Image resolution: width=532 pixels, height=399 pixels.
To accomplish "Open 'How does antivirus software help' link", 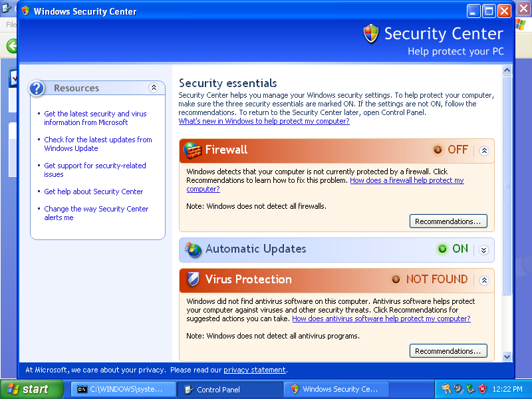I will pos(381,319).
